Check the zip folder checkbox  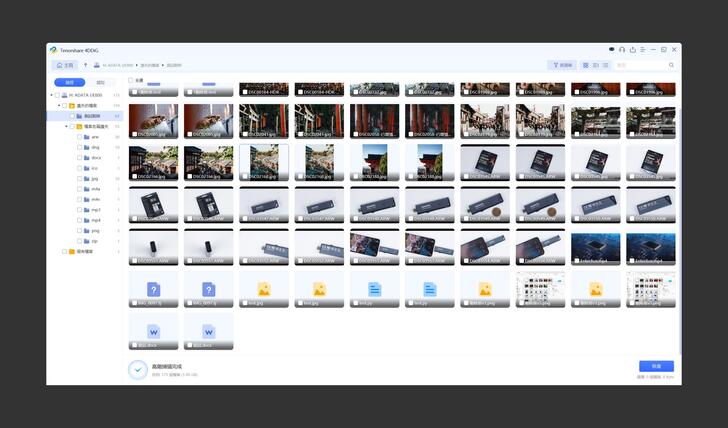[79, 241]
